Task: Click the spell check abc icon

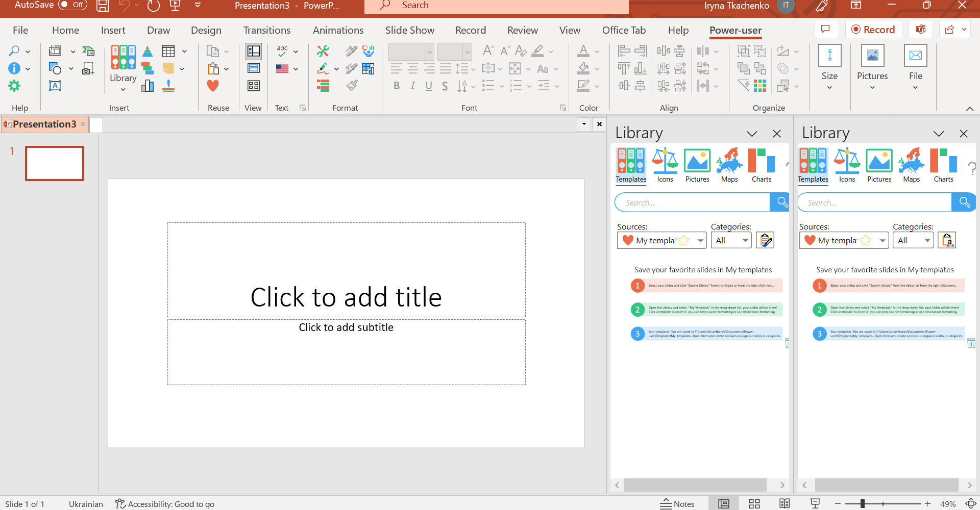Action: tap(282, 51)
